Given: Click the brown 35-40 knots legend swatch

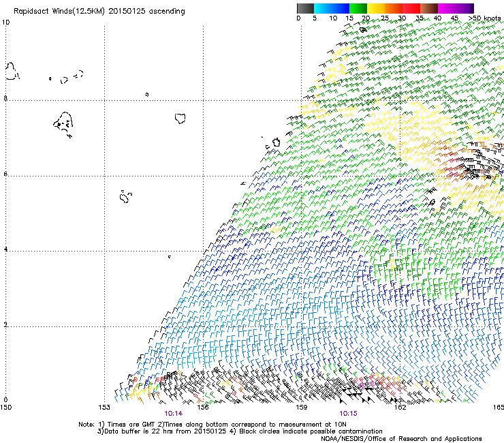Looking at the screenshot, I should point(429,8).
